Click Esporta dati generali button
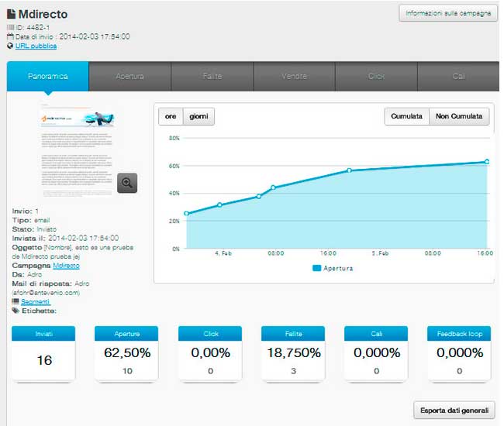The image size is (504, 426). click(454, 410)
